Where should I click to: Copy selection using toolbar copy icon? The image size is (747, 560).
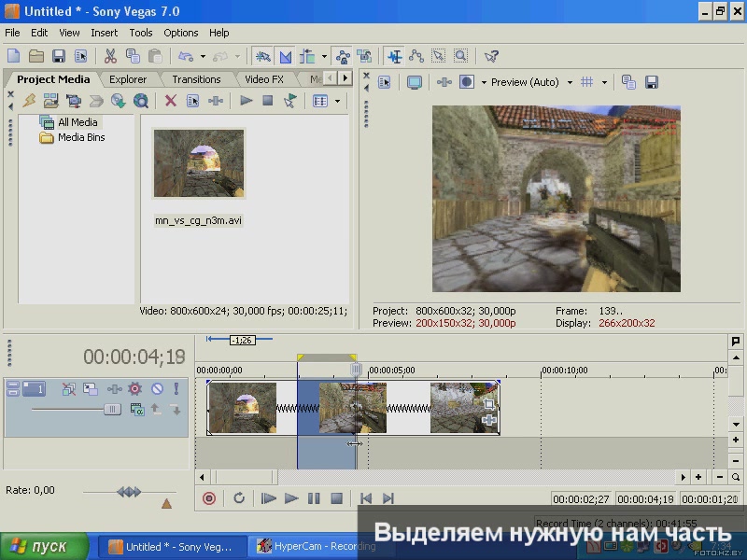(133, 56)
